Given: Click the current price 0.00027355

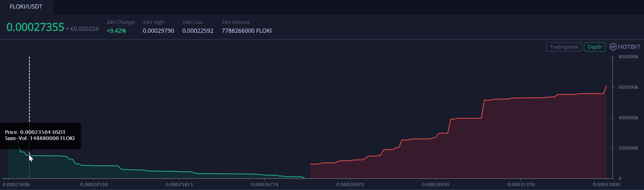Looking at the screenshot, I should coord(35,27).
